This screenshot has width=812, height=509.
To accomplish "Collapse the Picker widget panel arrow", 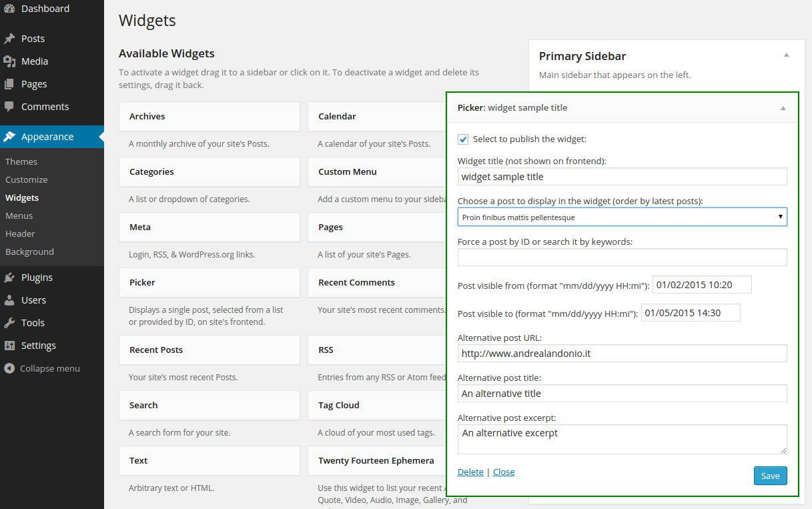I will click(x=783, y=108).
